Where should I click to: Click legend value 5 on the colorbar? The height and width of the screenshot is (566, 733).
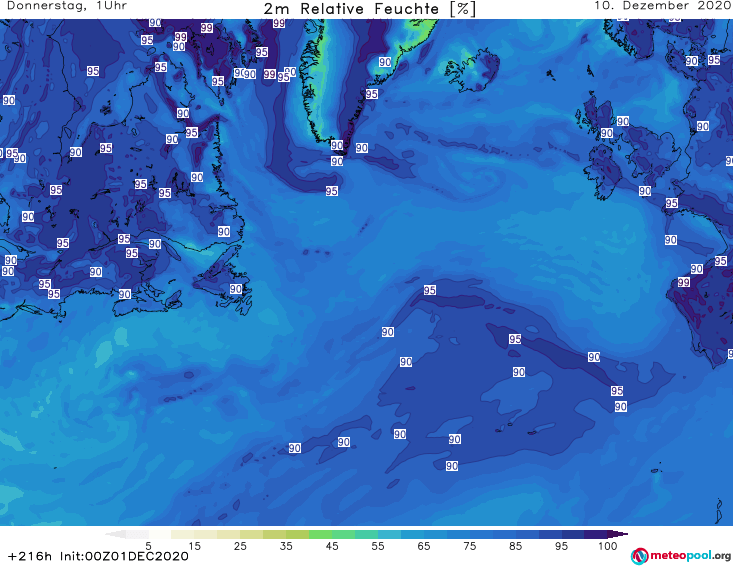click(x=148, y=546)
